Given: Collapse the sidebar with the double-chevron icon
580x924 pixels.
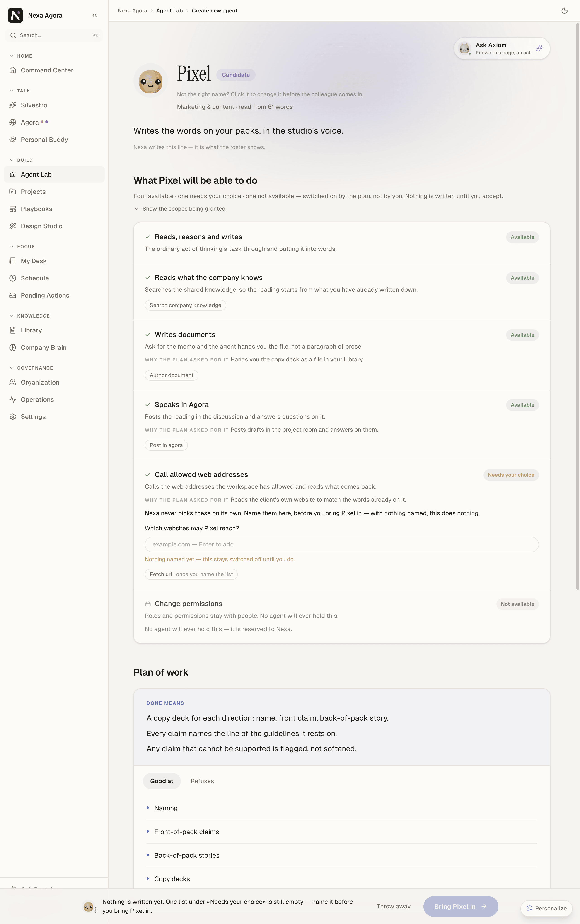Looking at the screenshot, I should tap(95, 15).
